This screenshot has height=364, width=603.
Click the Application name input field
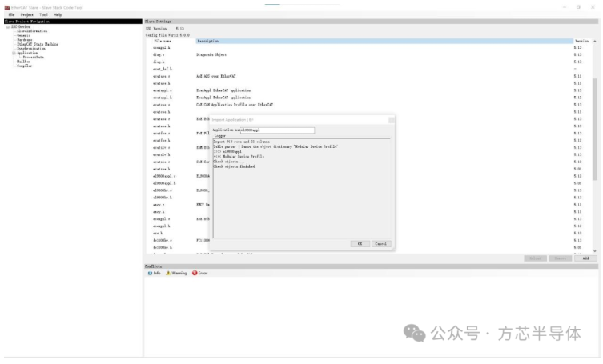click(277, 130)
